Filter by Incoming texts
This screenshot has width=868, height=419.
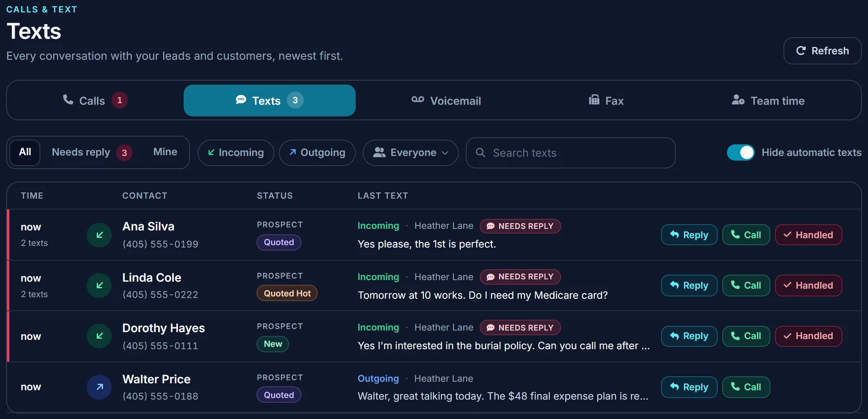236,153
